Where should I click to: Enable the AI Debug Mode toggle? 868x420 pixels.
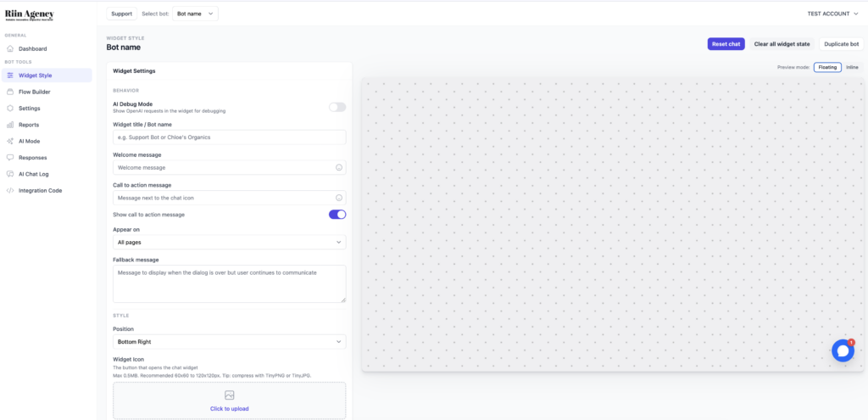click(x=337, y=107)
